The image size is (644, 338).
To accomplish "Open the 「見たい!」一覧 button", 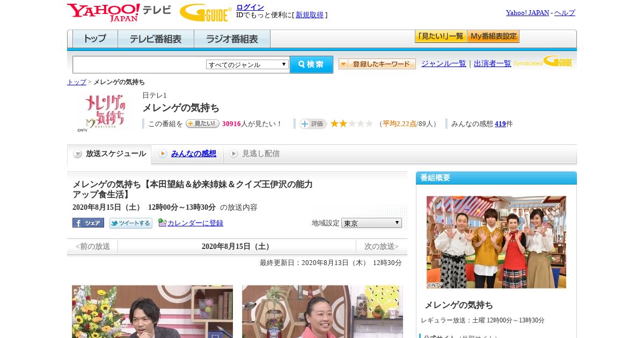I will (x=441, y=36).
